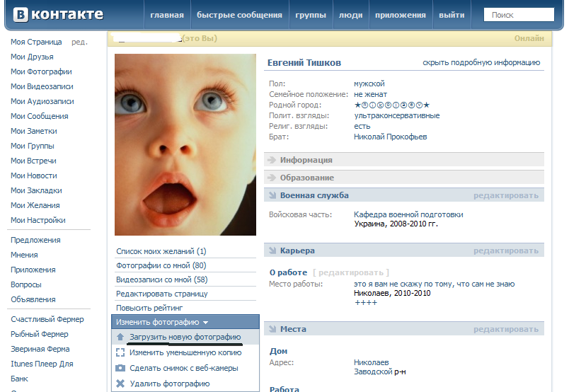Open Список моих желаний (1)
Image resolution: width=569 pixels, height=392 pixels.
click(161, 251)
